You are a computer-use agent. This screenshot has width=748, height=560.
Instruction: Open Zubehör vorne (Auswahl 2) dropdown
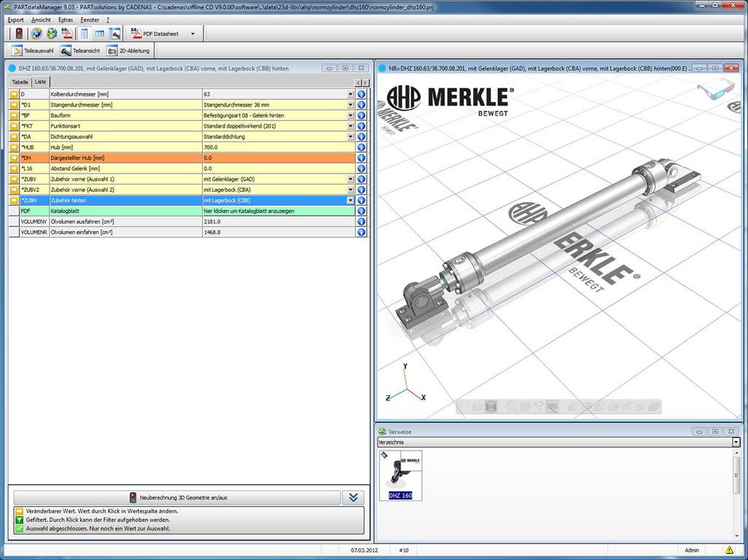(x=351, y=190)
